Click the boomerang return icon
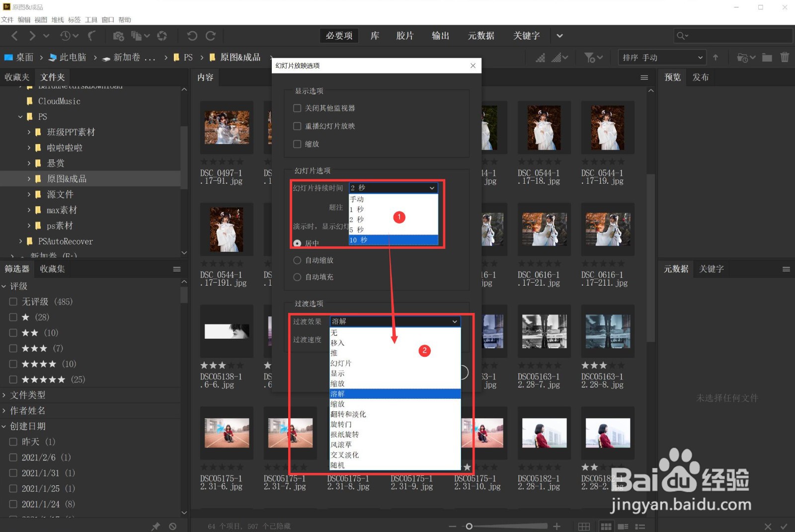Screen dimensions: 795x532 click(x=92, y=36)
